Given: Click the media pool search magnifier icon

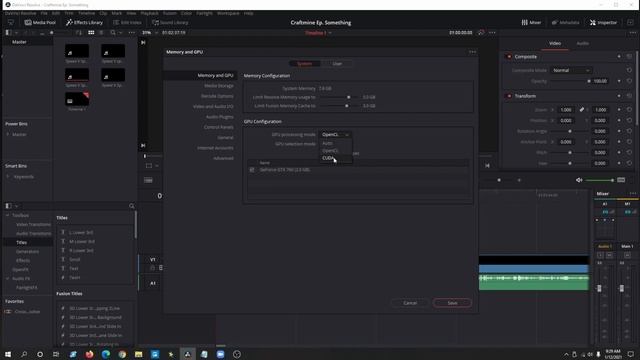Looking at the screenshot, I should pyautogui.click(x=113, y=33).
